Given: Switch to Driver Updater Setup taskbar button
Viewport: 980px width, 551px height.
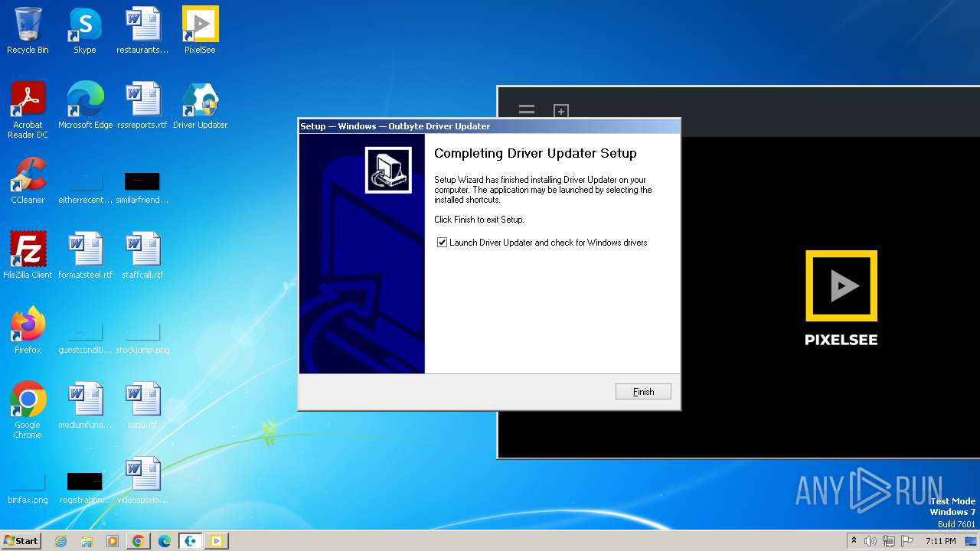Looking at the screenshot, I should 191,541.
